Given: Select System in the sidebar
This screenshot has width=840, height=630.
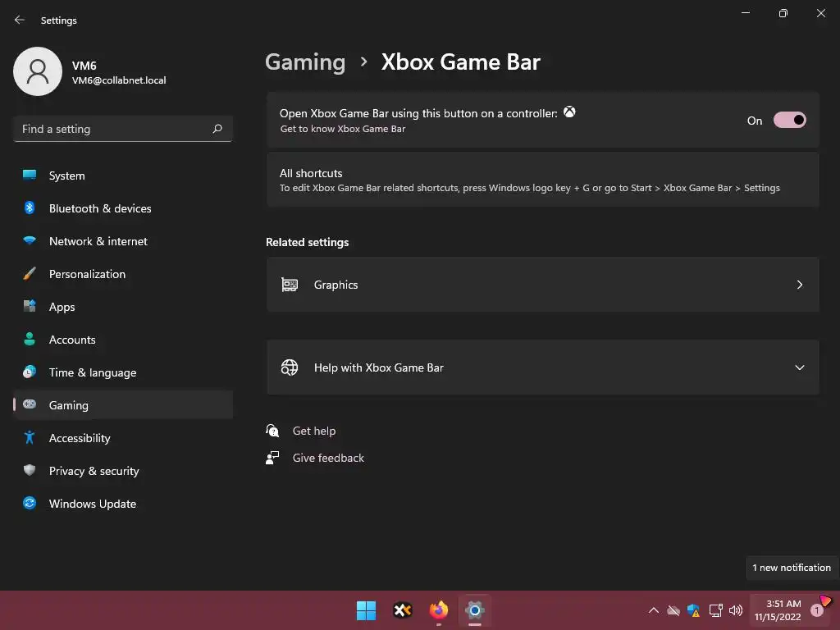Looking at the screenshot, I should pyautogui.click(x=123, y=176).
